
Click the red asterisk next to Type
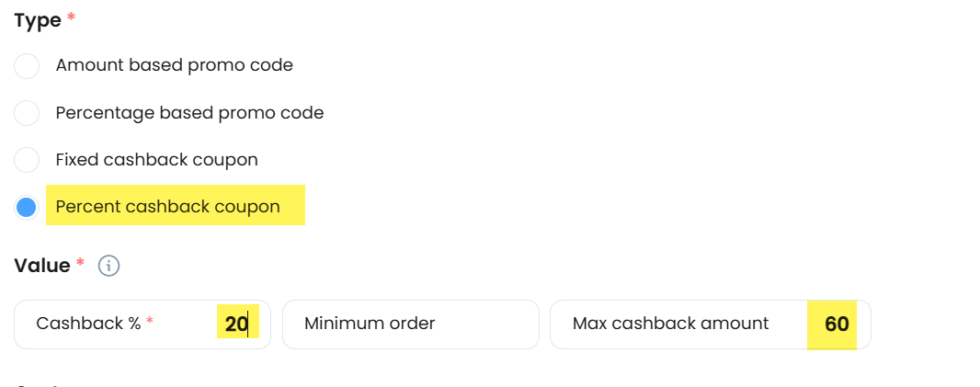coord(72,17)
